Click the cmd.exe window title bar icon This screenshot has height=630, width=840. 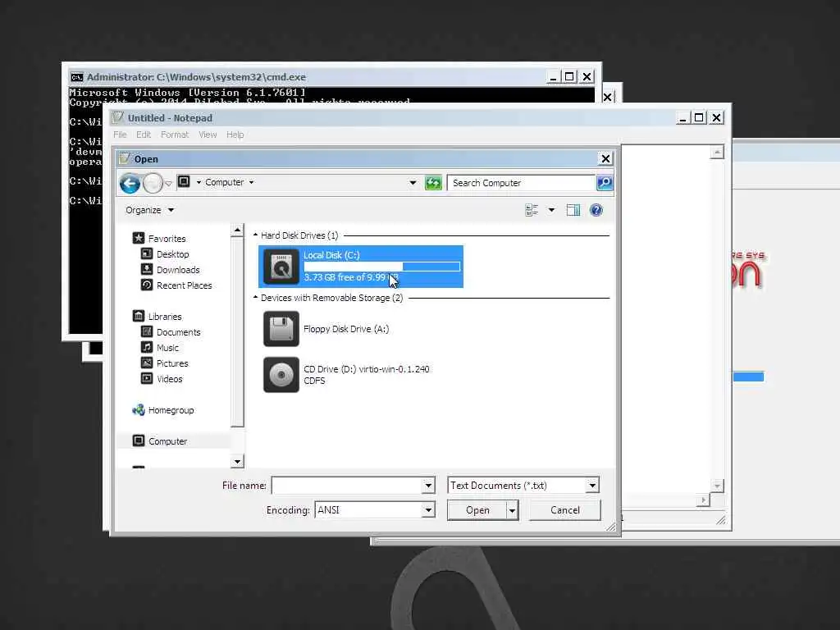[76, 77]
